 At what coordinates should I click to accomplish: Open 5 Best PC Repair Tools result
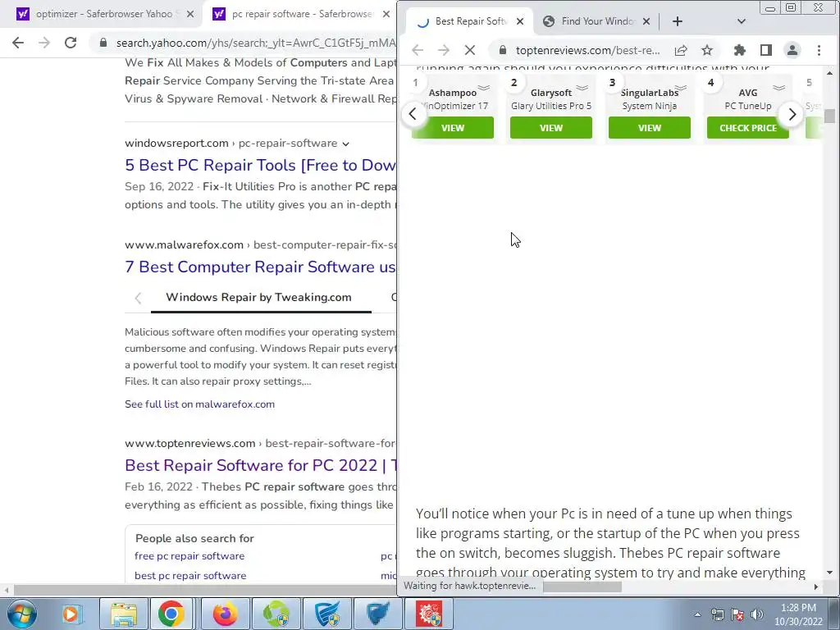click(260, 165)
